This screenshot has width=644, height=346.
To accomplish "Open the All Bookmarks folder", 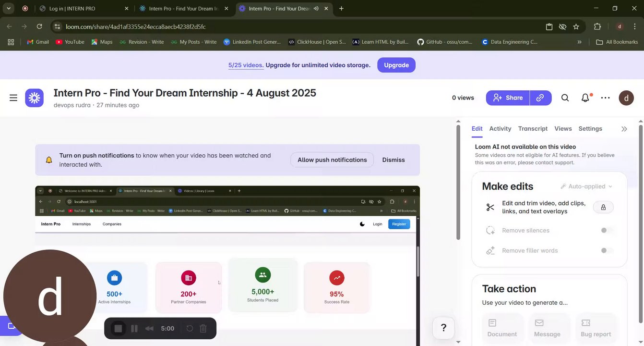I will pyautogui.click(x=617, y=42).
